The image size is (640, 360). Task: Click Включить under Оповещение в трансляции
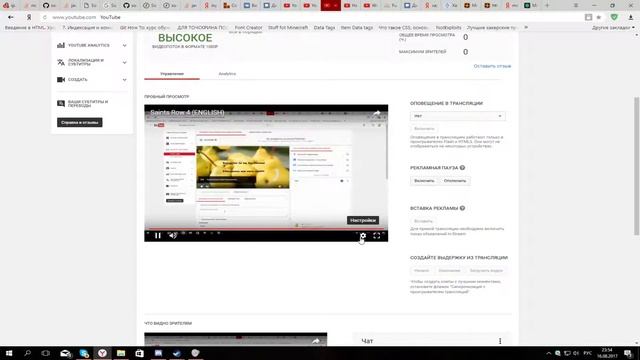[x=424, y=129]
